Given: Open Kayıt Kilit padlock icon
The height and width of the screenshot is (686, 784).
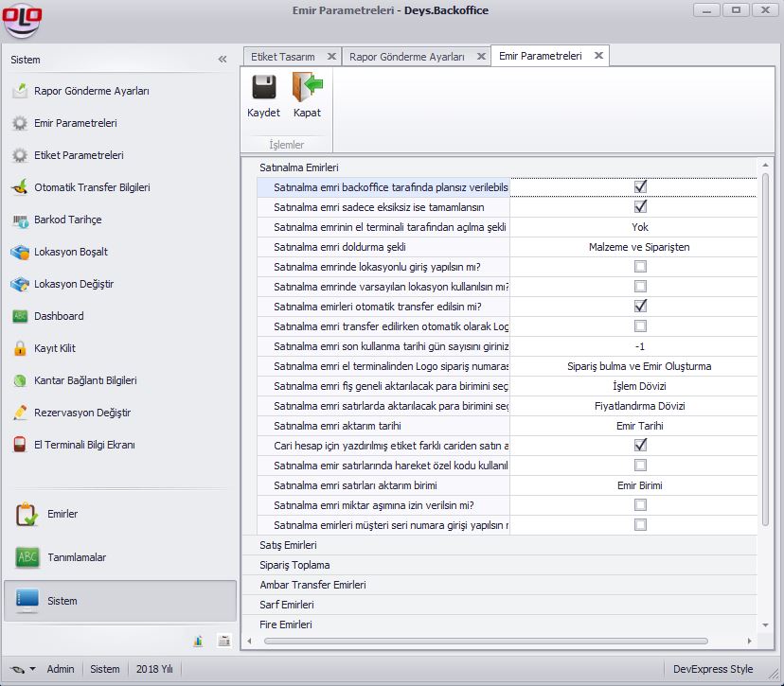Looking at the screenshot, I should click(x=20, y=348).
